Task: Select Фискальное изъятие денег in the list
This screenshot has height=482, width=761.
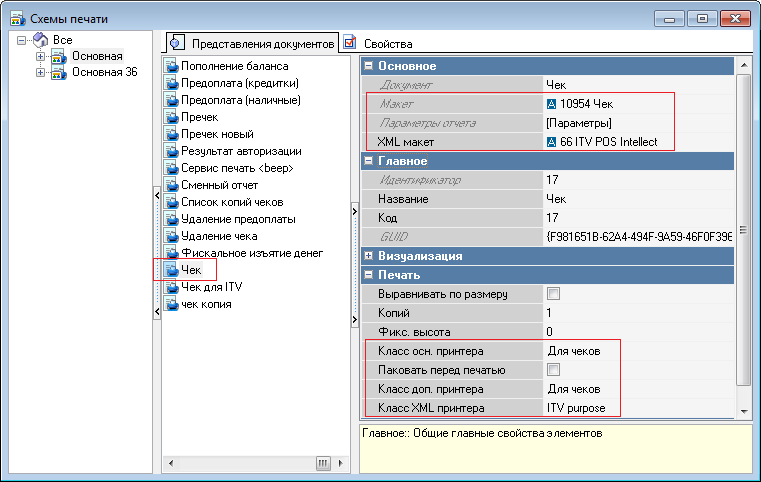Action: 251,253
